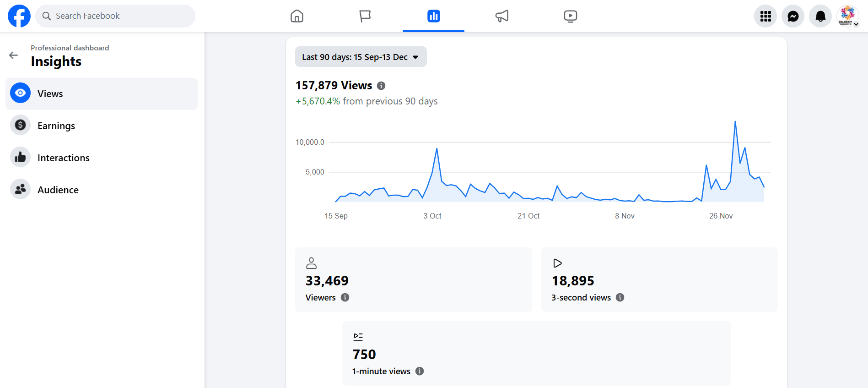868x388 pixels.
Task: Open the profile account menu
Action: (x=848, y=16)
